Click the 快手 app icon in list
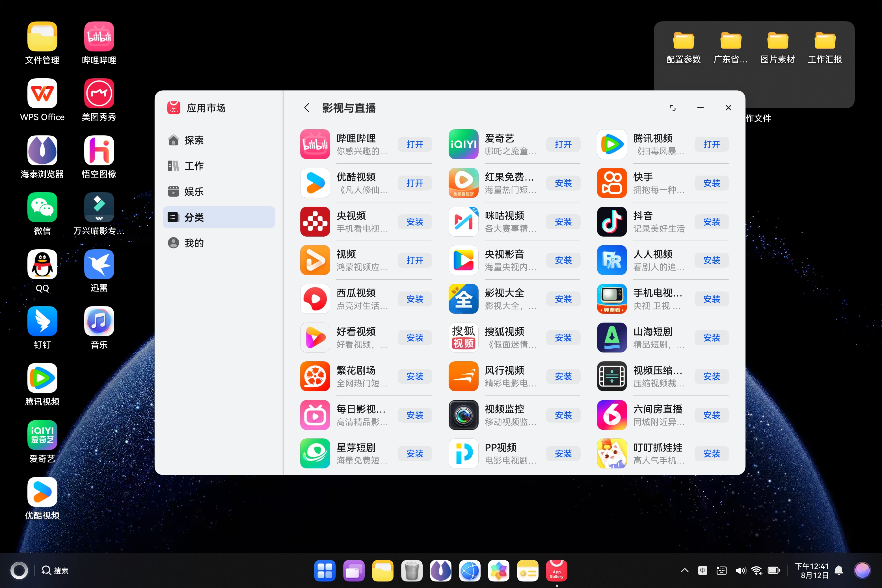 pyautogui.click(x=612, y=183)
